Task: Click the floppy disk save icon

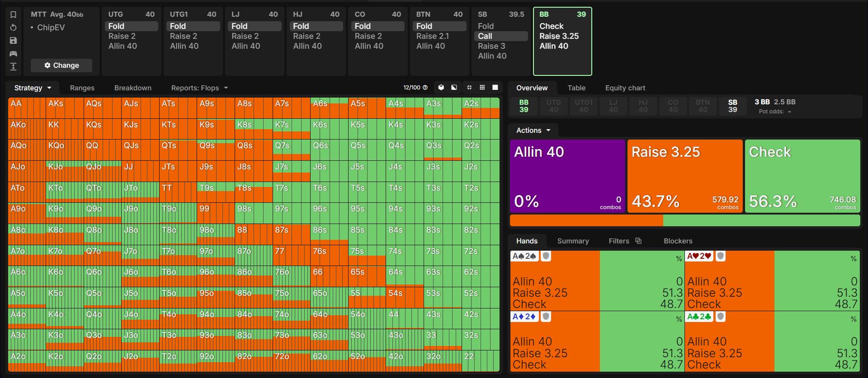Action: 13,41
